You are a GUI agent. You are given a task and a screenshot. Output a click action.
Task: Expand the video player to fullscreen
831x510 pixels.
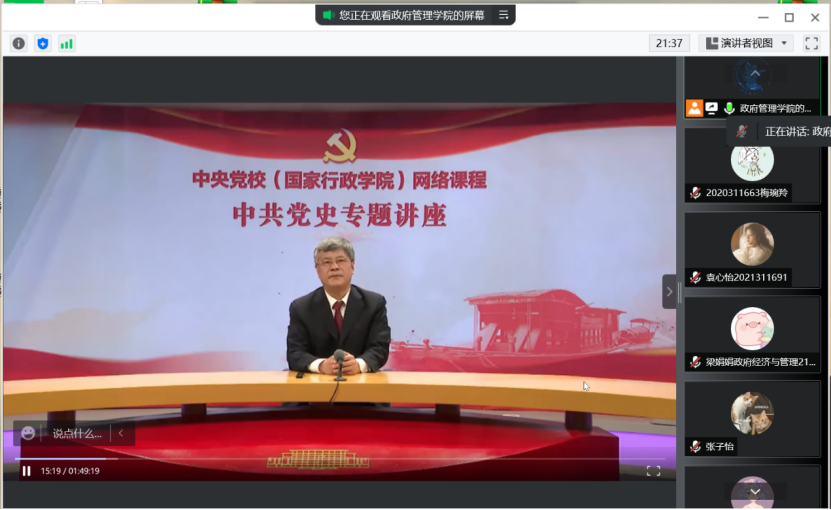pos(653,471)
